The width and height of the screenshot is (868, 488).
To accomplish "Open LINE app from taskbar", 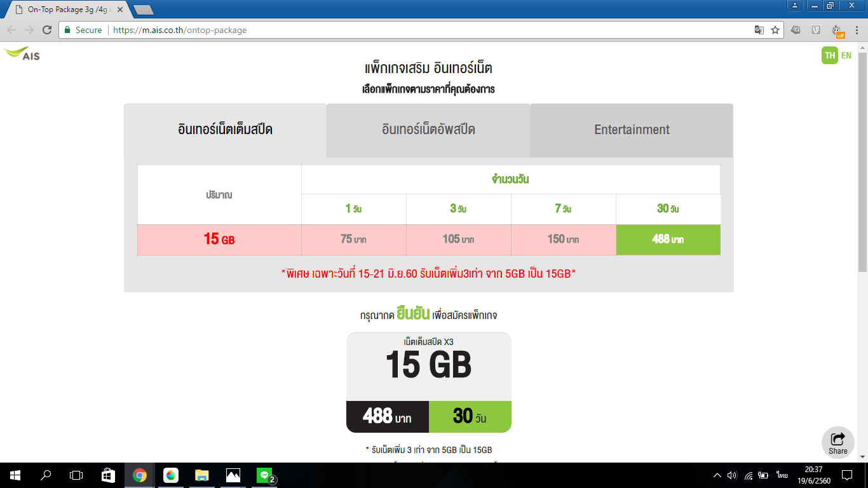I will tap(264, 475).
